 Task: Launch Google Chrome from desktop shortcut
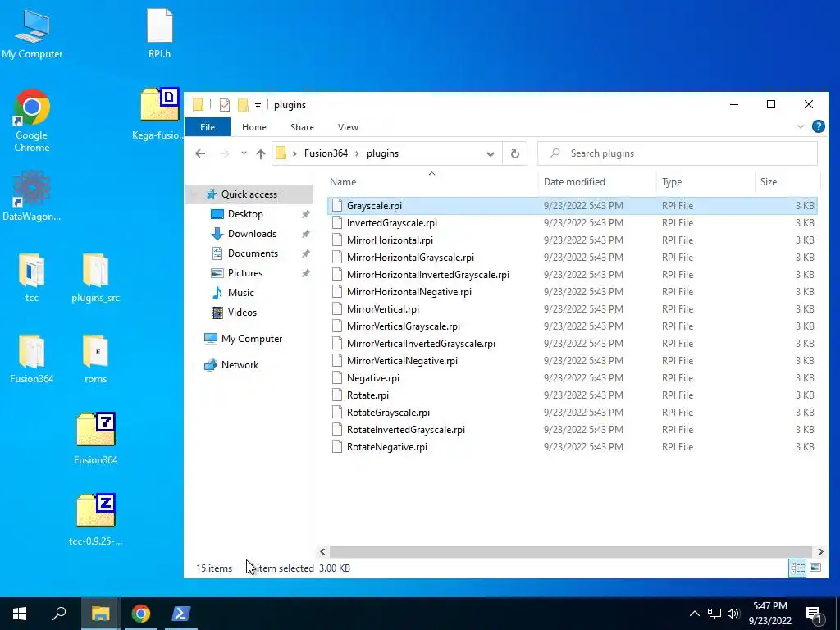pos(32,121)
